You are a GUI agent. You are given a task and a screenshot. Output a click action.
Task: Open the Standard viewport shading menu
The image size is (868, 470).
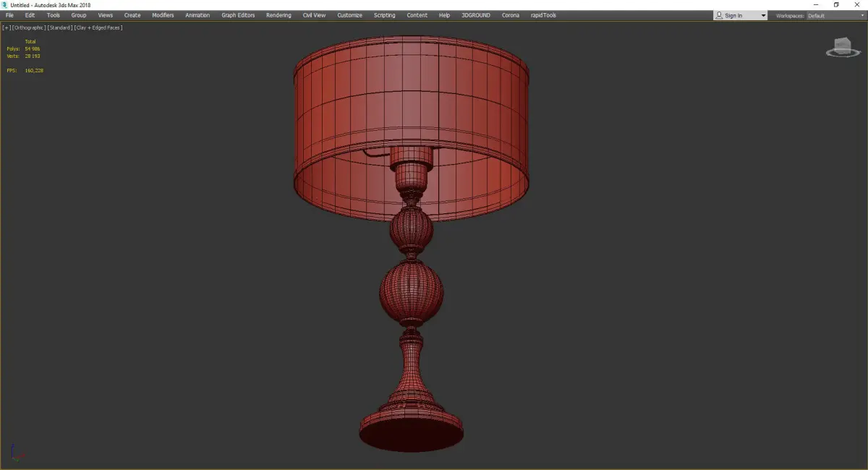click(59, 27)
